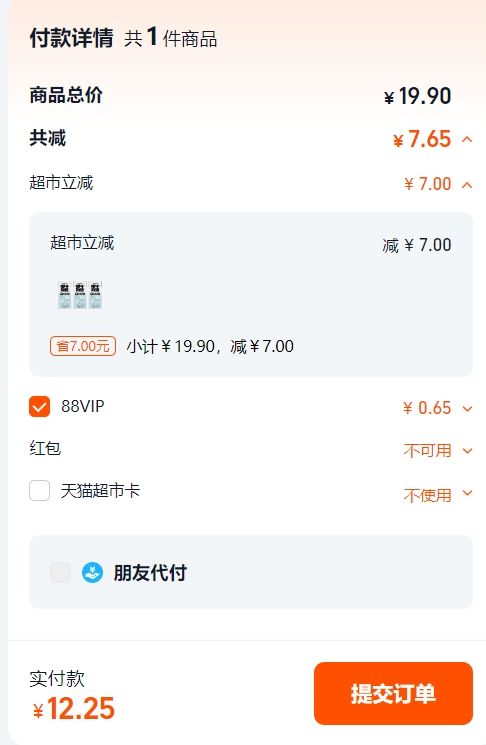Click the 不使用 supermarket card status
The width and height of the screenshot is (486, 745).
pos(428,496)
